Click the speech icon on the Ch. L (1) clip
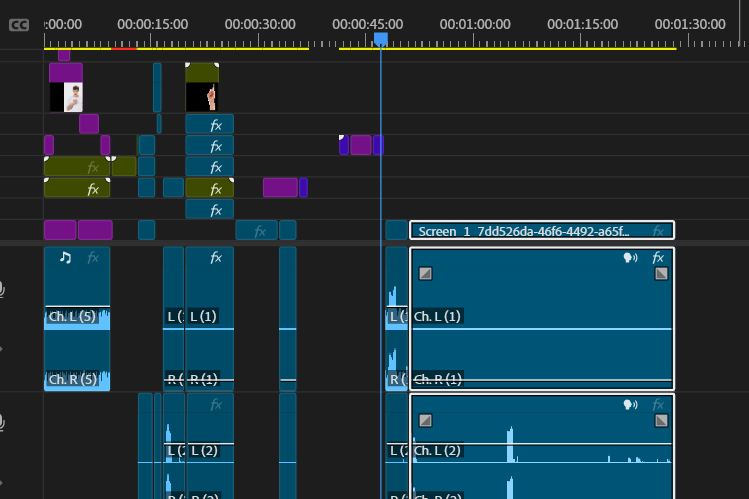Screen dimensions: 749x499 (x=630, y=258)
